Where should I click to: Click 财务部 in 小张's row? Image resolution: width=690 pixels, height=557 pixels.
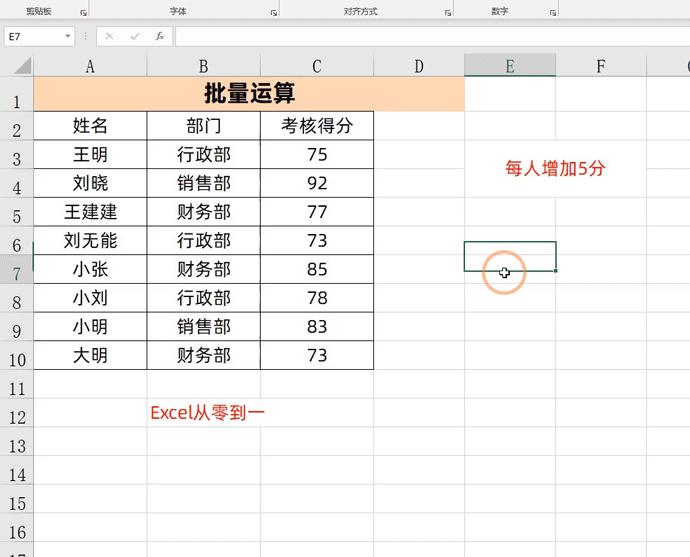pos(203,269)
